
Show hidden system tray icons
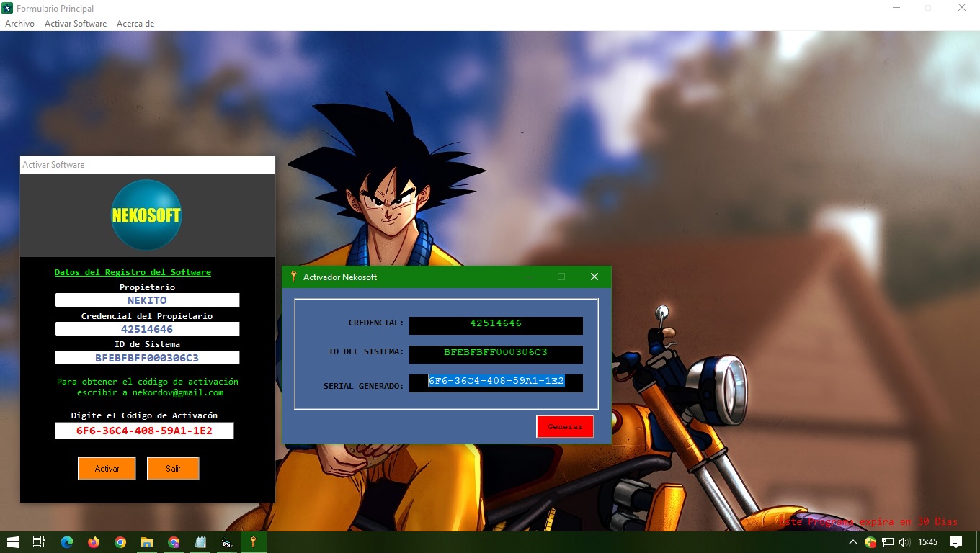[853, 542]
